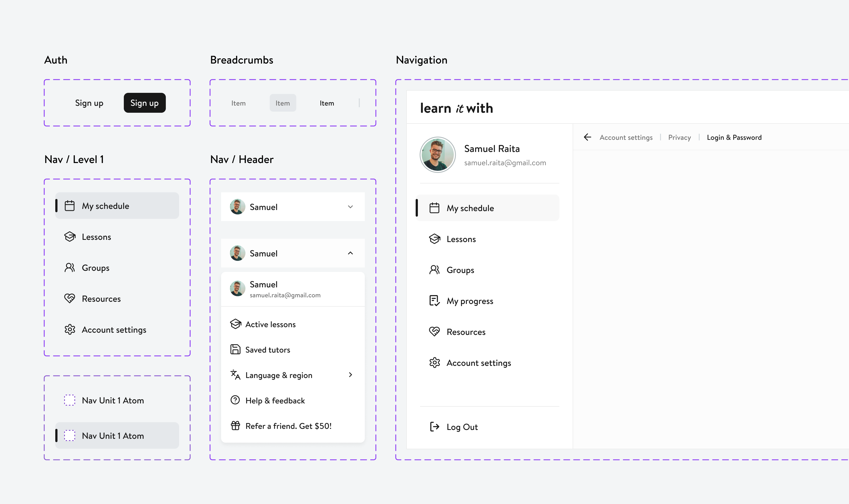Click the Log Out icon

coord(434,427)
